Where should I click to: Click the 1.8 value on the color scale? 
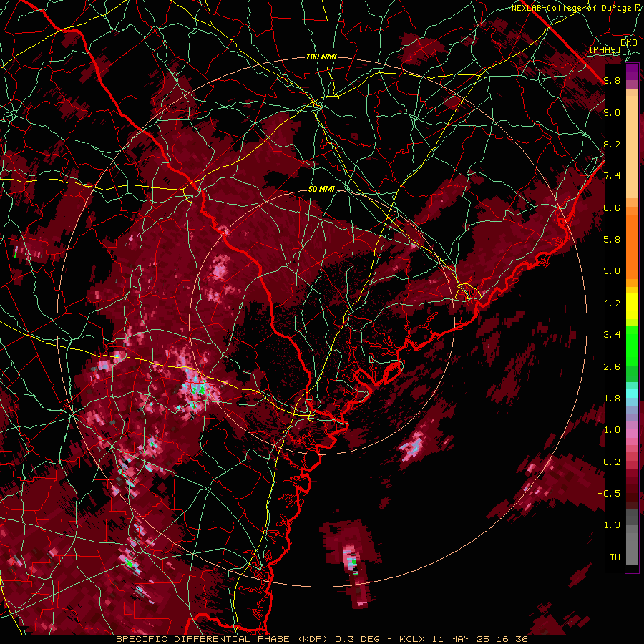[x=612, y=399]
